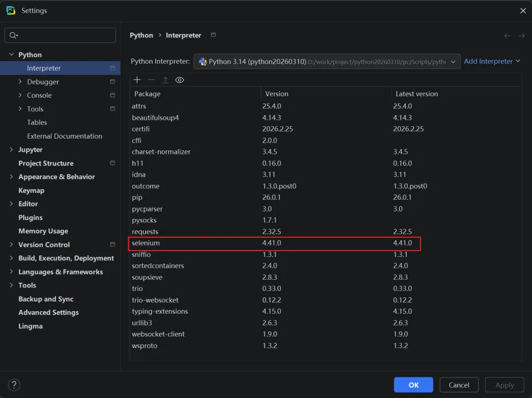
Task: Click the OK button
Action: (x=413, y=385)
